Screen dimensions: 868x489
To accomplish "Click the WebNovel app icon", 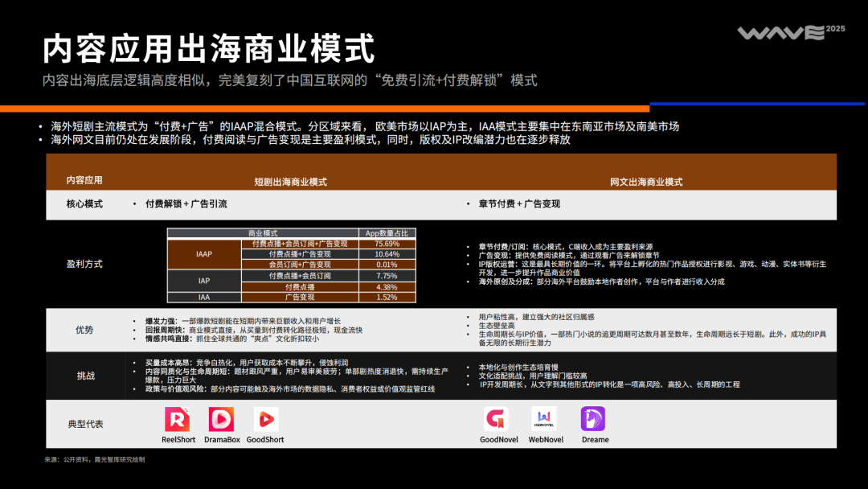I will pyautogui.click(x=545, y=420).
